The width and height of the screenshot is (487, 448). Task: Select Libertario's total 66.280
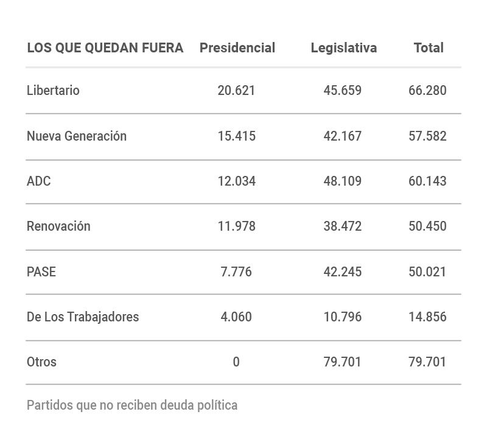pos(427,91)
